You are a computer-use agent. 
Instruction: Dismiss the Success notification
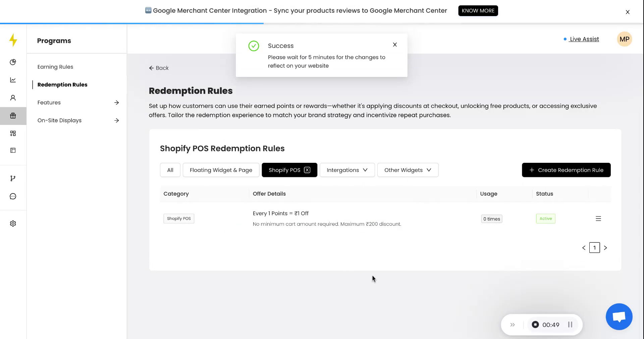(x=395, y=45)
